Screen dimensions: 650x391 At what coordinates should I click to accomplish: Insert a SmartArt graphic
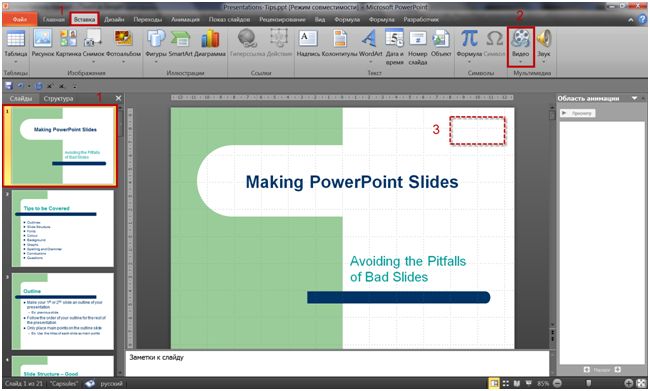180,44
